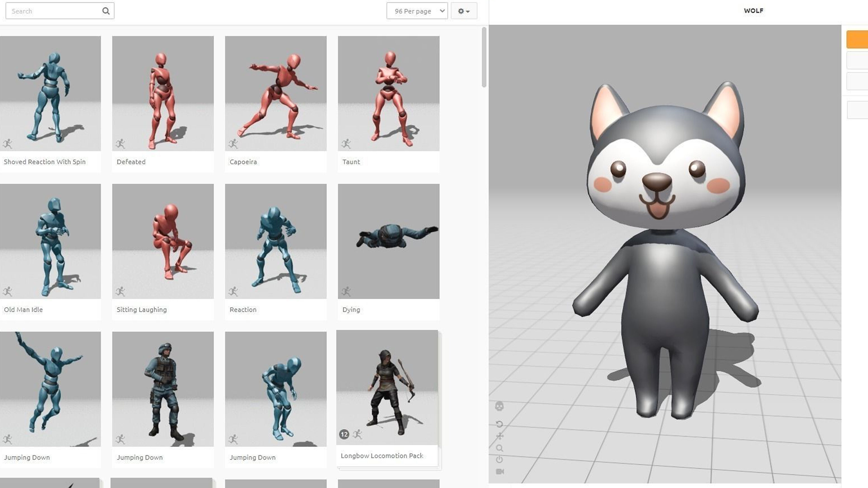
Task: Click the video camera icon in viewer
Action: click(x=500, y=471)
